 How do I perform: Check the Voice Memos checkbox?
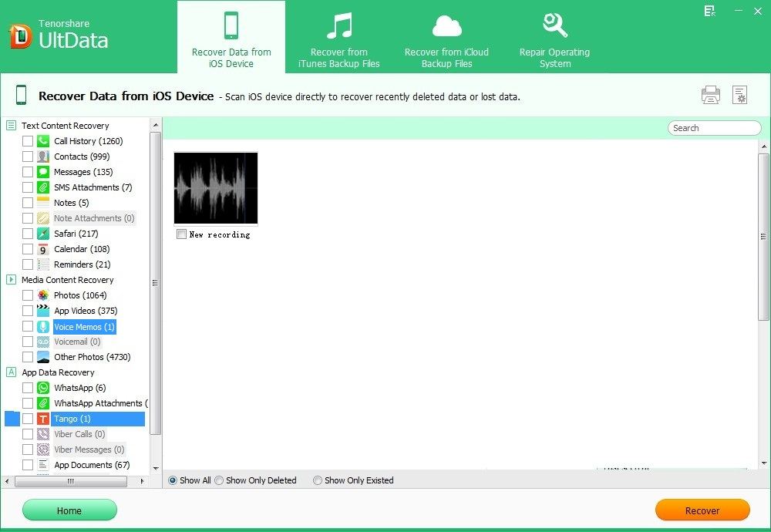(28, 326)
